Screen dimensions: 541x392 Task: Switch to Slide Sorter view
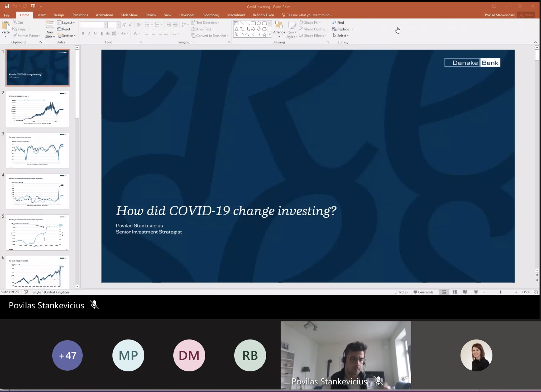click(x=455, y=292)
